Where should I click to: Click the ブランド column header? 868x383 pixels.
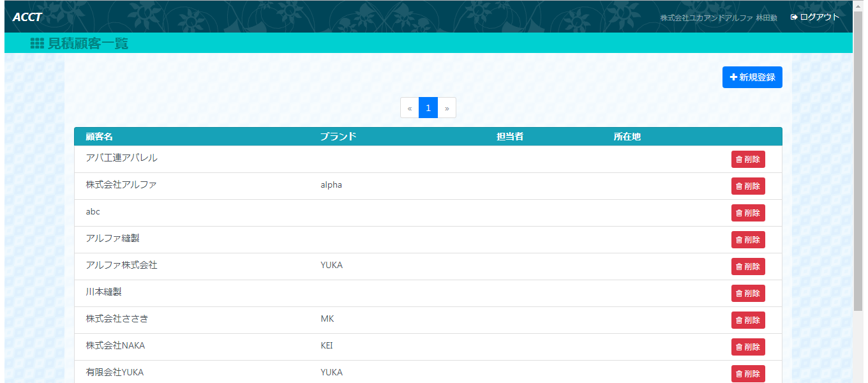click(x=338, y=137)
